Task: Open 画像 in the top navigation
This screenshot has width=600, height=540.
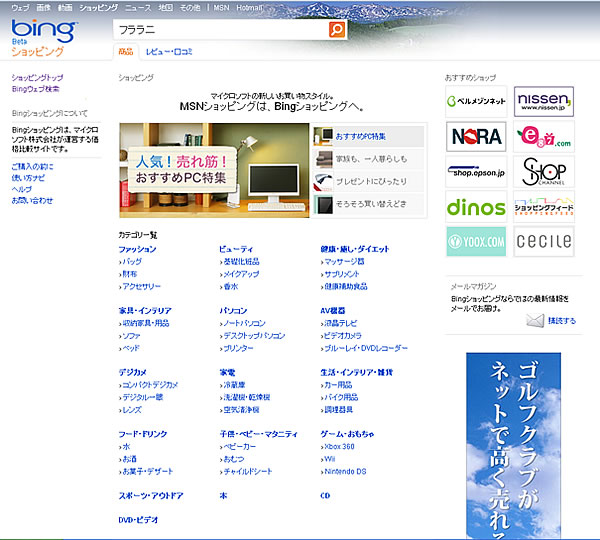Action: tap(44, 8)
